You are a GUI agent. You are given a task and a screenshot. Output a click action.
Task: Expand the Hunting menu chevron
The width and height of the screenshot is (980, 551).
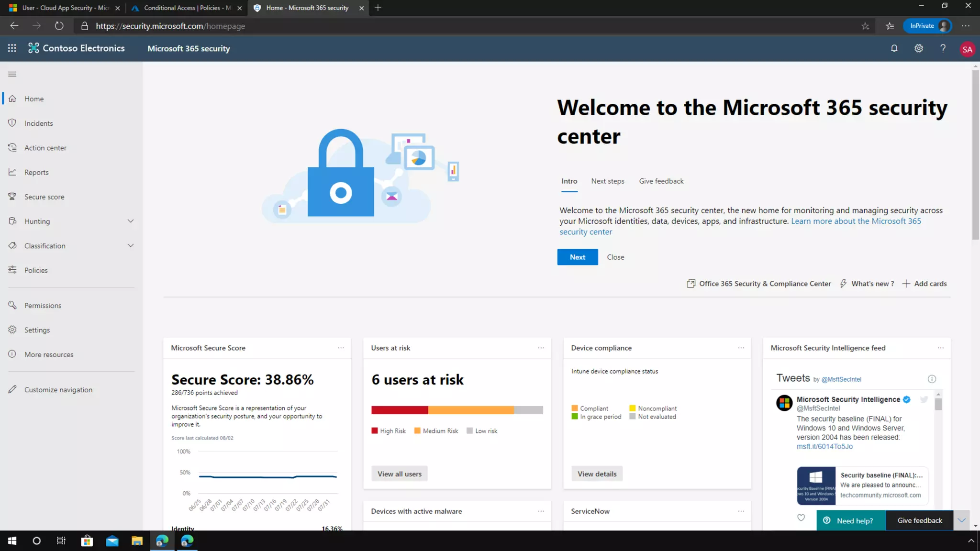(x=131, y=221)
